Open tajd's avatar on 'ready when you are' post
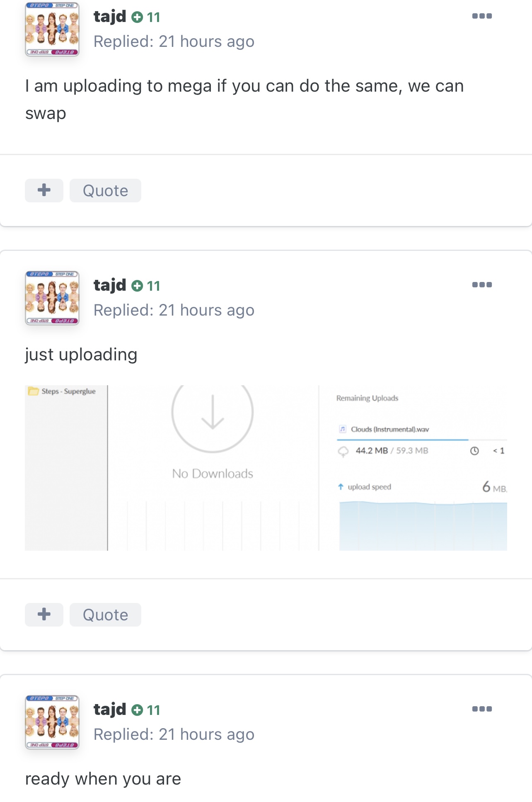Image resolution: width=532 pixels, height=802 pixels. coord(52,722)
